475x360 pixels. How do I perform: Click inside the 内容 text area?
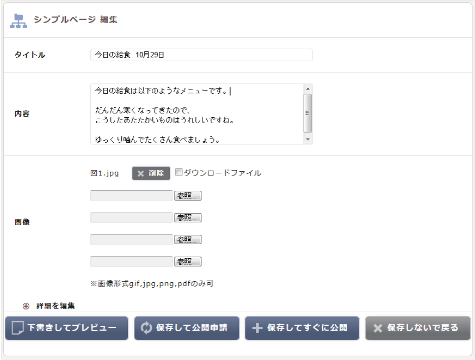click(197, 114)
